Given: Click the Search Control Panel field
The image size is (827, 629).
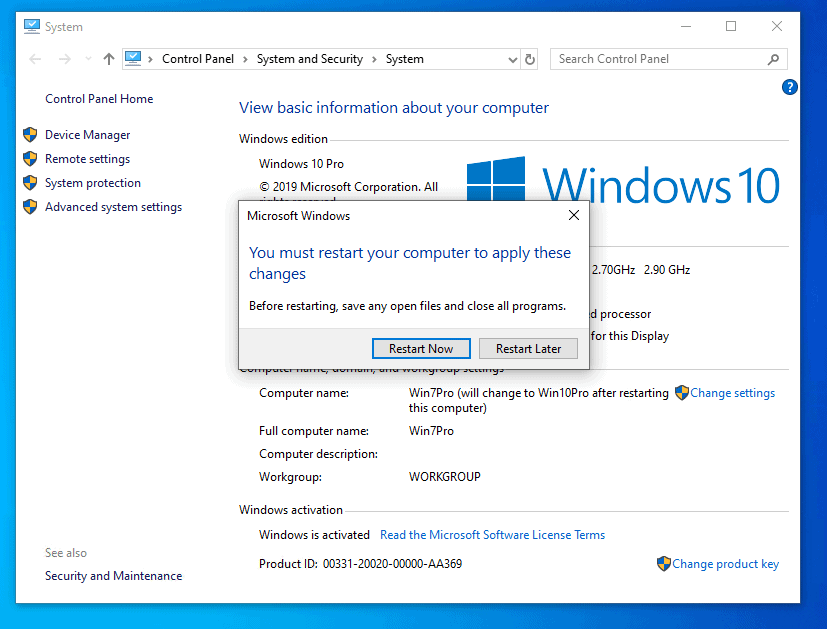Looking at the screenshot, I should point(658,59).
